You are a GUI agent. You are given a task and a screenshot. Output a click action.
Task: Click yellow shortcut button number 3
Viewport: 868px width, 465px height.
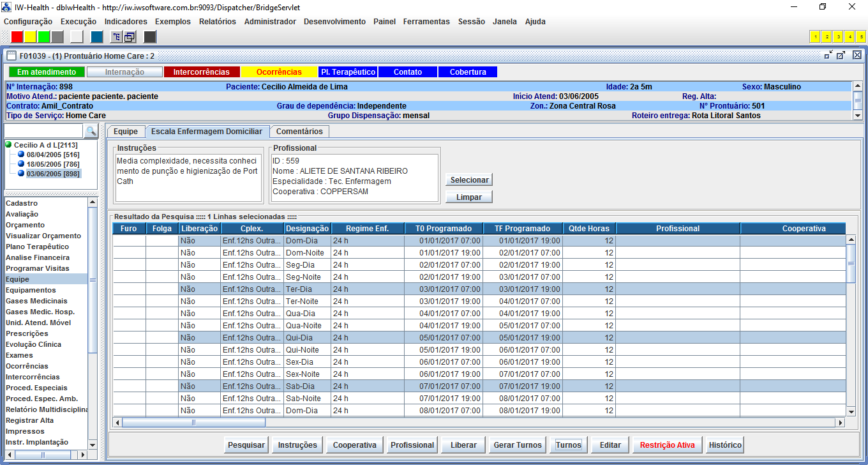coord(838,36)
